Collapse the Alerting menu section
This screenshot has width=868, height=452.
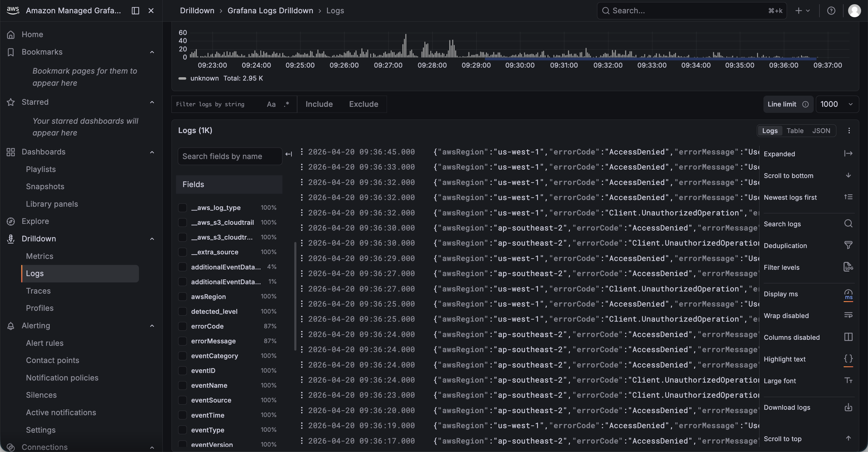(x=152, y=326)
